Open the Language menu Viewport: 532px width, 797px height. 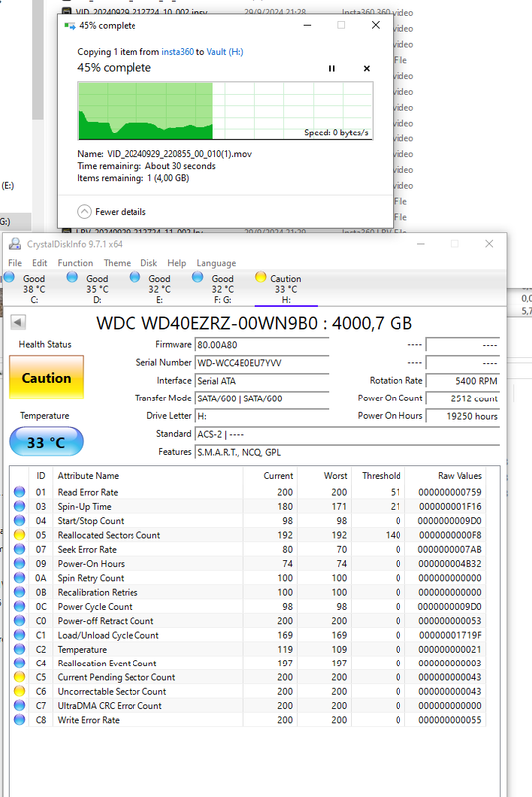[x=216, y=263]
